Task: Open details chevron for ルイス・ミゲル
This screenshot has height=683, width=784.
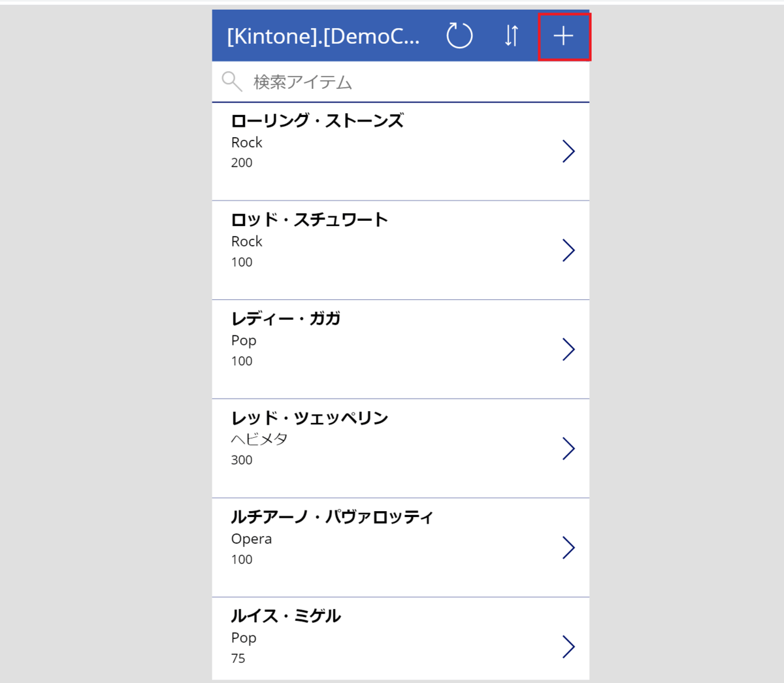Action: click(x=568, y=646)
